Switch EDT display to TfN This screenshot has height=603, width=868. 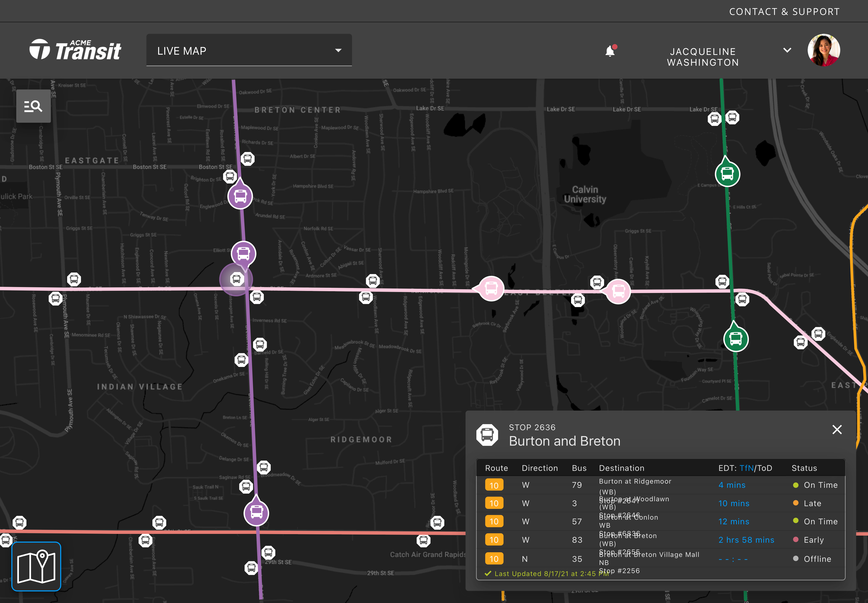[x=746, y=468]
